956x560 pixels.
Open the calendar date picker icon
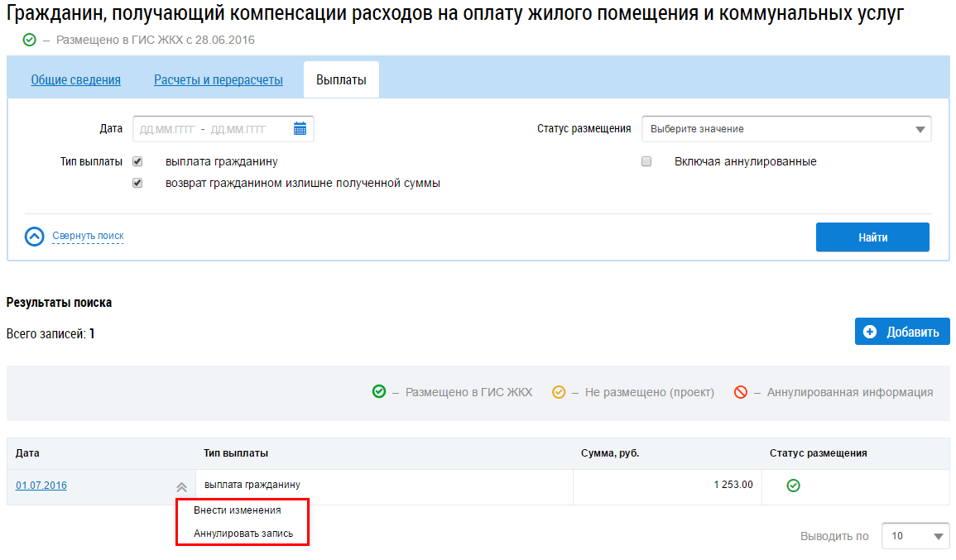pyautogui.click(x=300, y=129)
